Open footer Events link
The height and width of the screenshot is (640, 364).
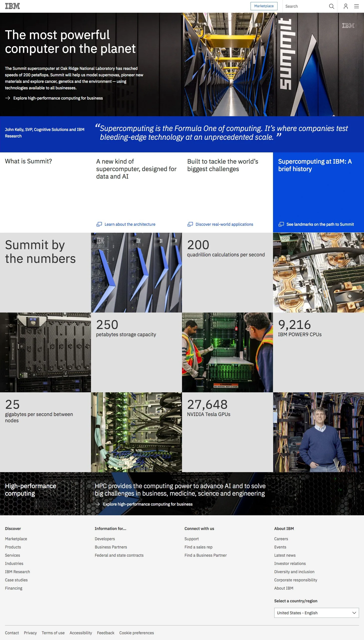280,547
